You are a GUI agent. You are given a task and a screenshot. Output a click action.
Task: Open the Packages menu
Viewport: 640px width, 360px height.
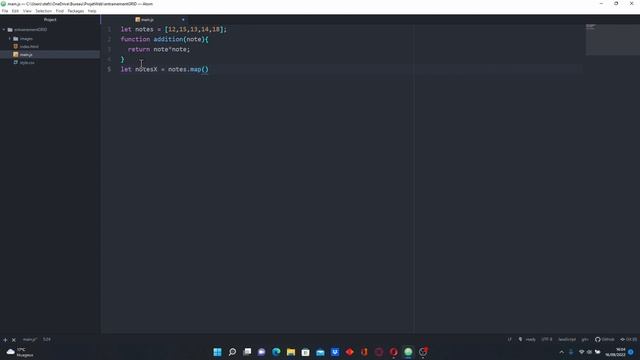[76, 11]
